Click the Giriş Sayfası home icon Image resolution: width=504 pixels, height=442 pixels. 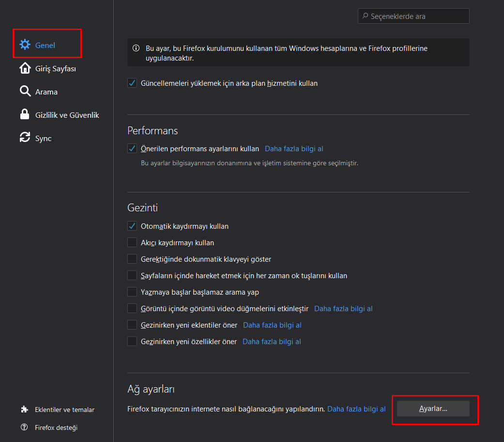point(25,68)
